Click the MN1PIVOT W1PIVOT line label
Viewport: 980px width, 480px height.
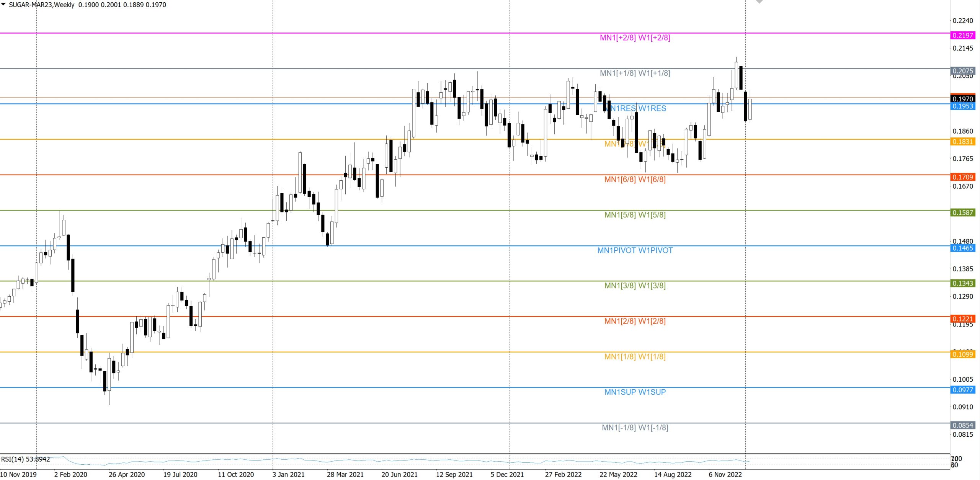coord(635,250)
